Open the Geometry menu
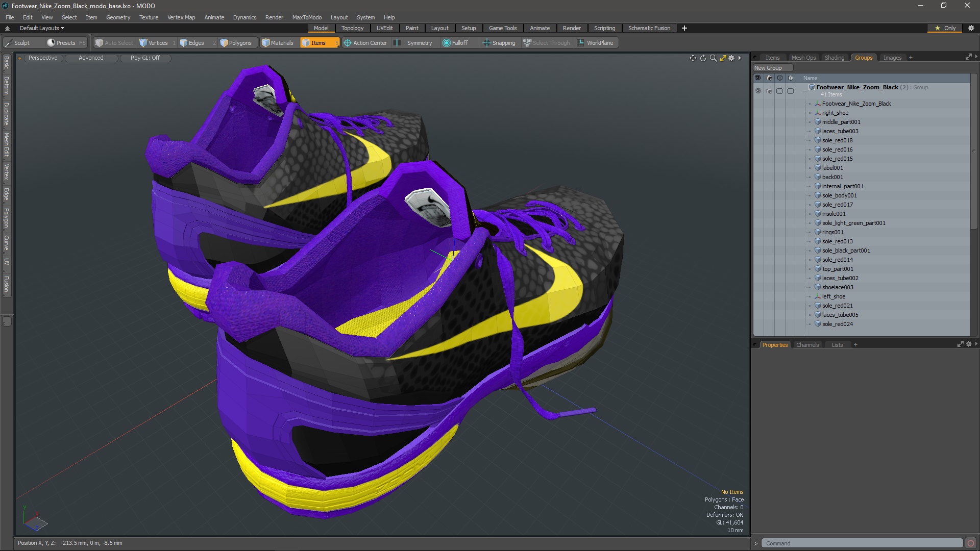980x551 pixels. click(x=118, y=17)
